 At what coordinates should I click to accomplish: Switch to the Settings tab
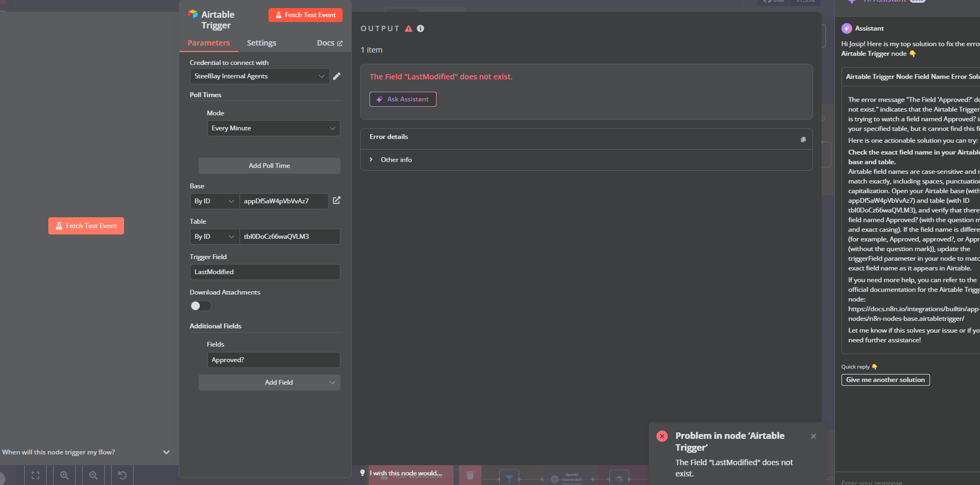pyautogui.click(x=262, y=43)
